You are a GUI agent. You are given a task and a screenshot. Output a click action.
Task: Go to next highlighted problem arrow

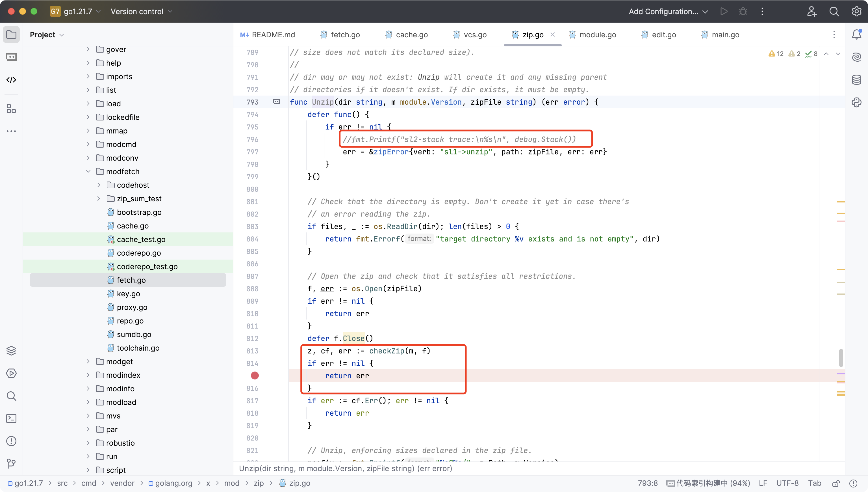coord(838,54)
